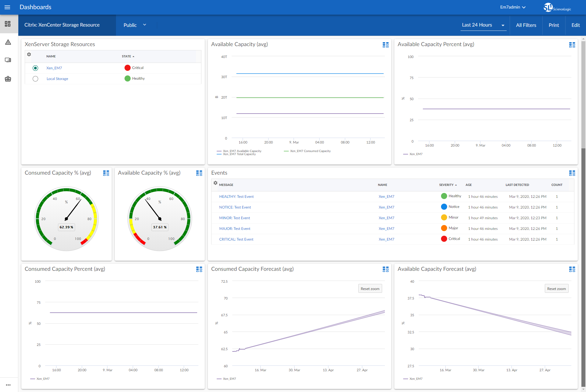Screen dimensions: 586x392
Task: Toggle the Xen_EM7 Available Capacity legend series
Action: (x=239, y=151)
